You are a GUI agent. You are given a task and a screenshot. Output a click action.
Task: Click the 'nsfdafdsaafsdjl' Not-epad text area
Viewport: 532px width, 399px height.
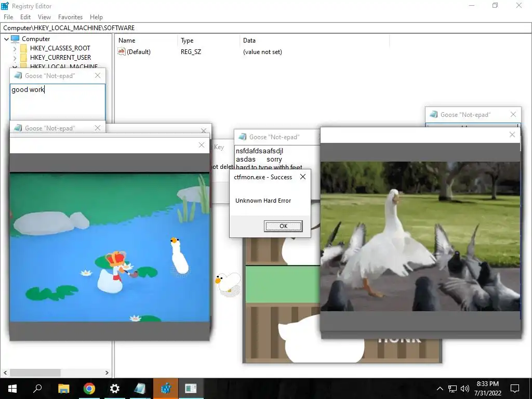(277, 158)
